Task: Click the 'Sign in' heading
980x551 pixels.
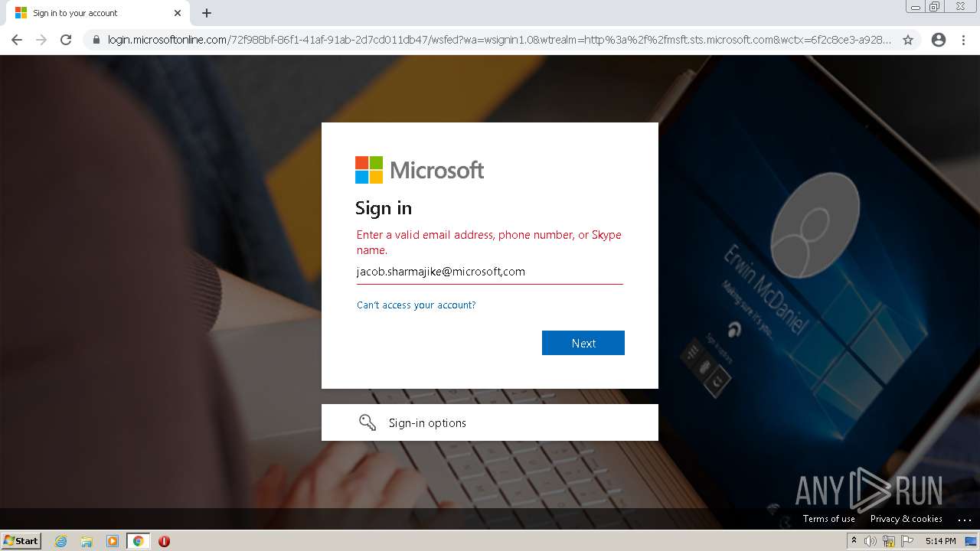Action: click(x=384, y=208)
